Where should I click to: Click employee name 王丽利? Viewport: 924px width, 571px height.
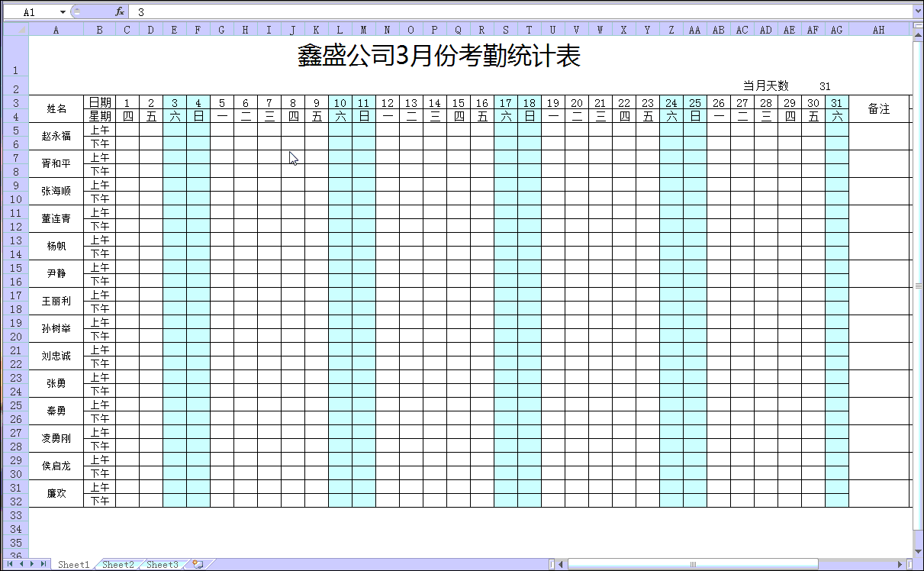(56, 302)
